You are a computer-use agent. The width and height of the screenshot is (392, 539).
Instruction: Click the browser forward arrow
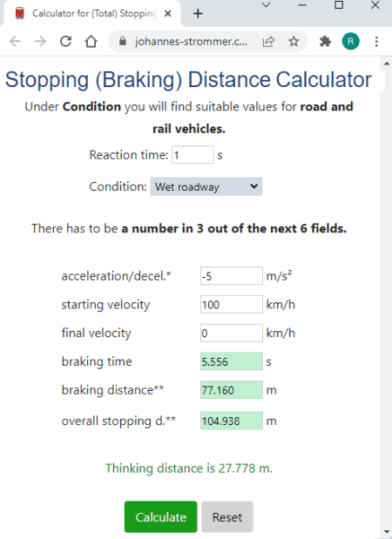click(x=40, y=42)
